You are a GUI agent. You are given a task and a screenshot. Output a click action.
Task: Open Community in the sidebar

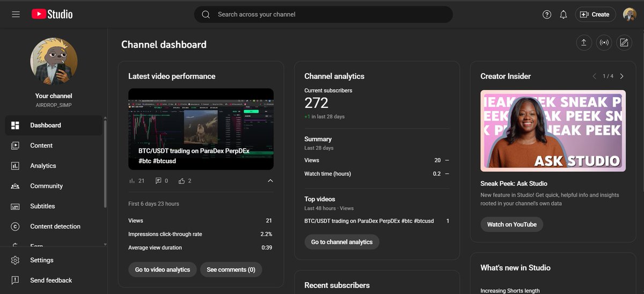pyautogui.click(x=54, y=186)
